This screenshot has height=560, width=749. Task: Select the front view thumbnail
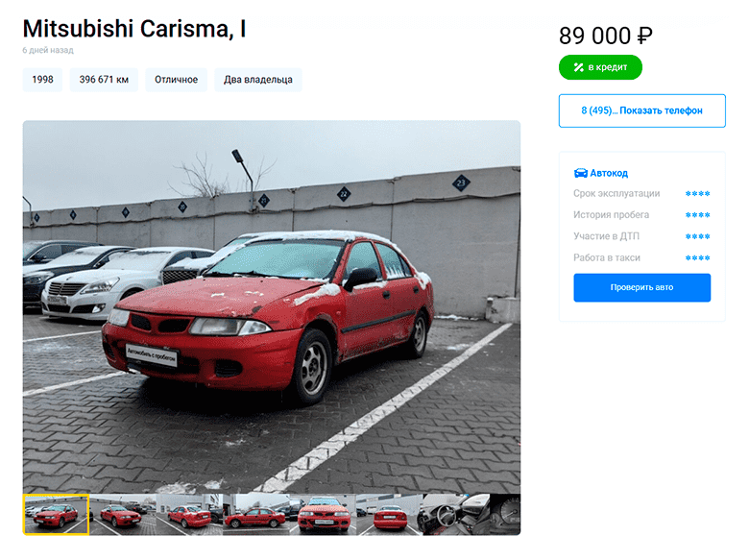tap(323, 515)
